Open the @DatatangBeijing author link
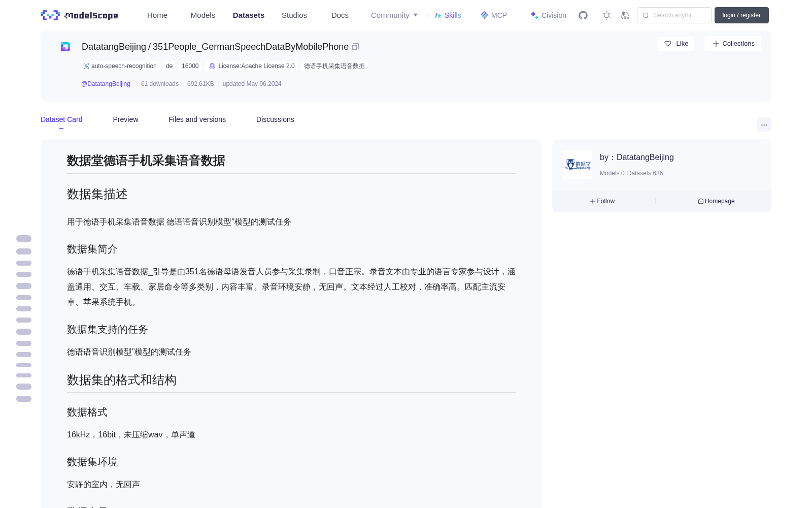The width and height of the screenshot is (812, 508). 106,84
